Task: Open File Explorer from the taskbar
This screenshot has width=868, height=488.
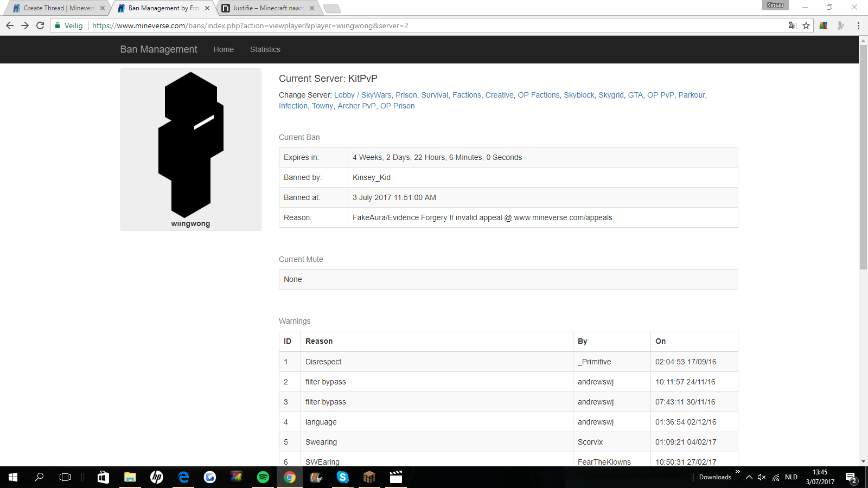Action: click(130, 477)
